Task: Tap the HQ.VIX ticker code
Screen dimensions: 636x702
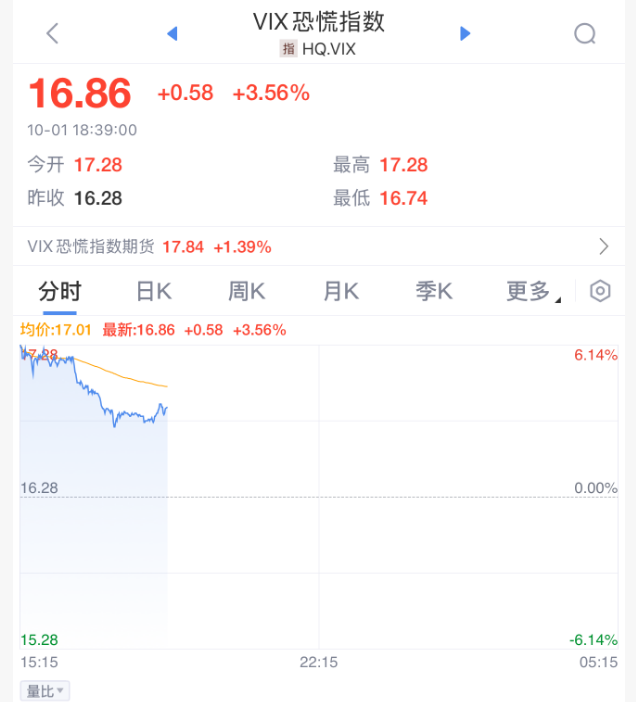Action: click(329, 49)
